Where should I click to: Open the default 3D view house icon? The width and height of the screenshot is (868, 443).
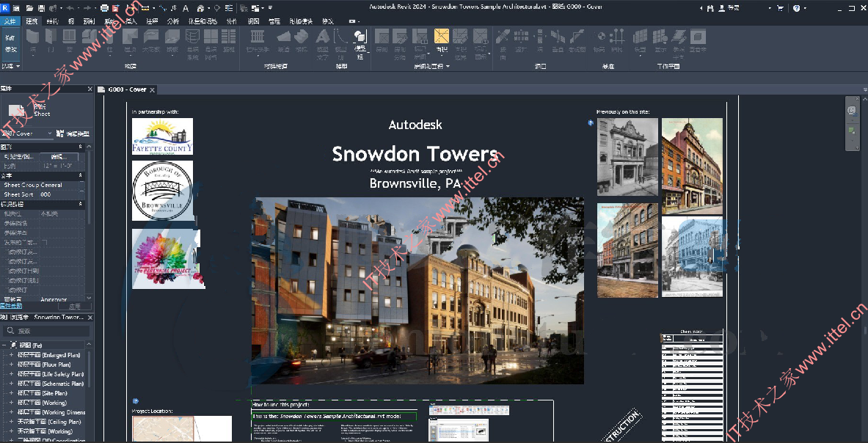coord(200,8)
